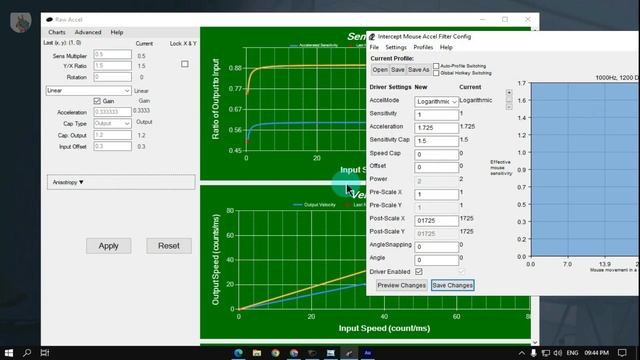Screen dimensions: 640x360
Task: Click the chart zoom-out minus button
Action: click(x=509, y=107)
